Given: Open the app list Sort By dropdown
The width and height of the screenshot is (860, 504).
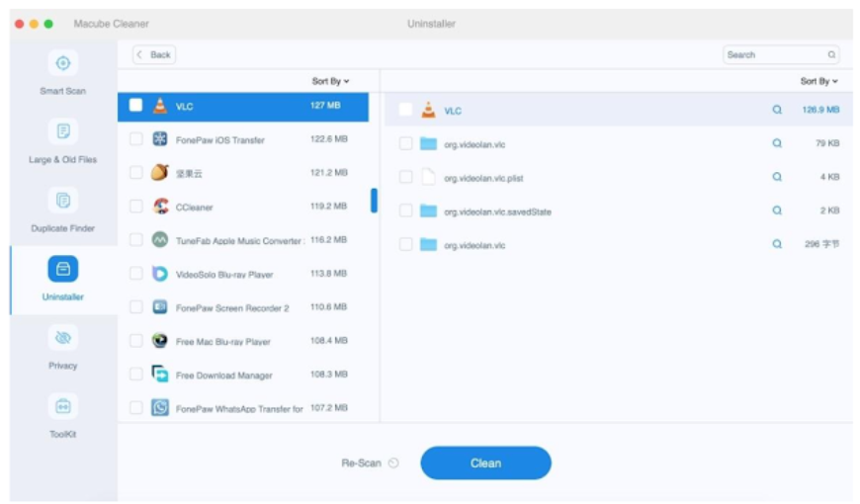Looking at the screenshot, I should 331,81.
